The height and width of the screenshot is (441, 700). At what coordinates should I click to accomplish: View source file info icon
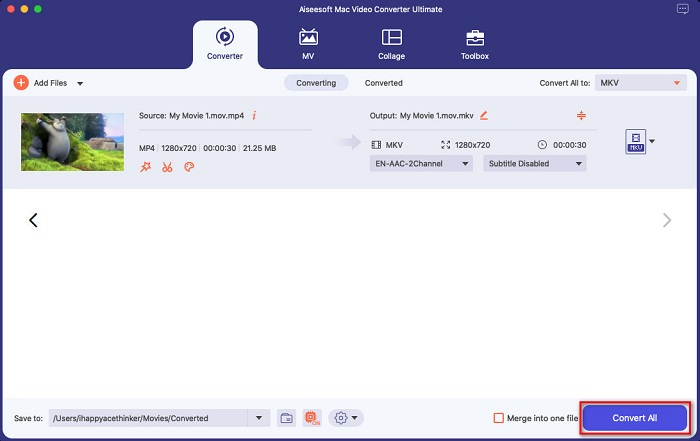click(254, 116)
